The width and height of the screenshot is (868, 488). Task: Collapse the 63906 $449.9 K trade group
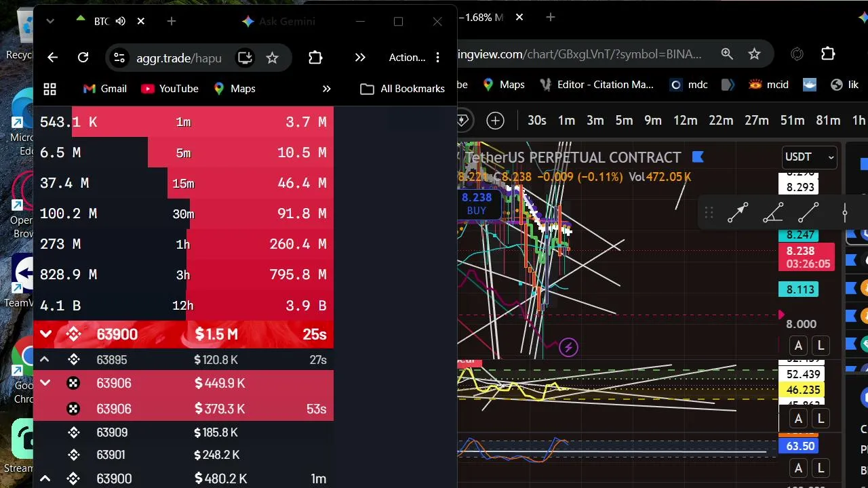tap(45, 384)
